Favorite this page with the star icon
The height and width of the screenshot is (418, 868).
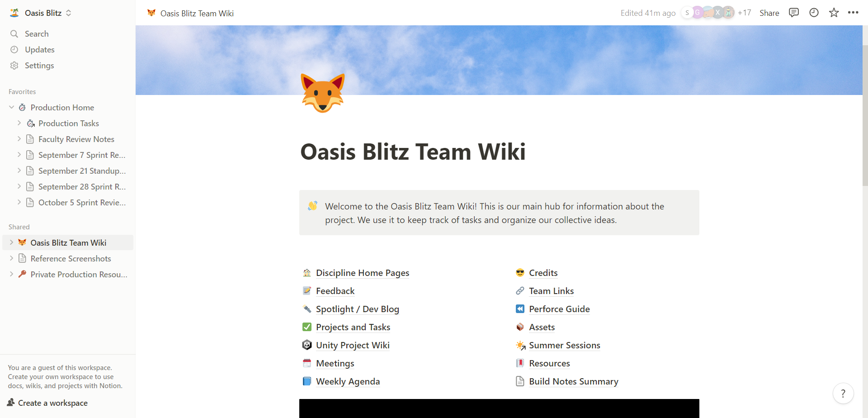click(x=834, y=13)
